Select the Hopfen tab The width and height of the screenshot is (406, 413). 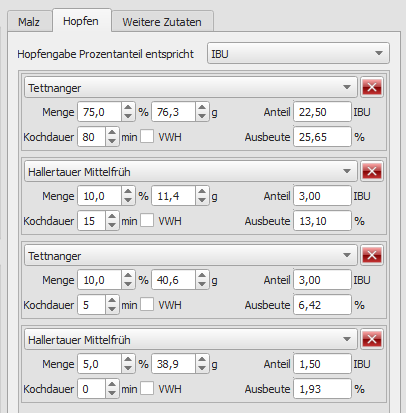click(x=81, y=21)
